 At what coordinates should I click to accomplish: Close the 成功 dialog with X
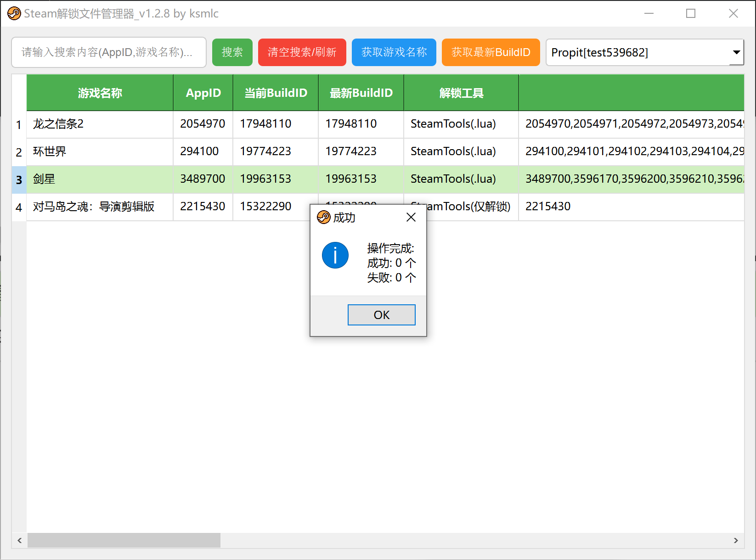coord(411,217)
